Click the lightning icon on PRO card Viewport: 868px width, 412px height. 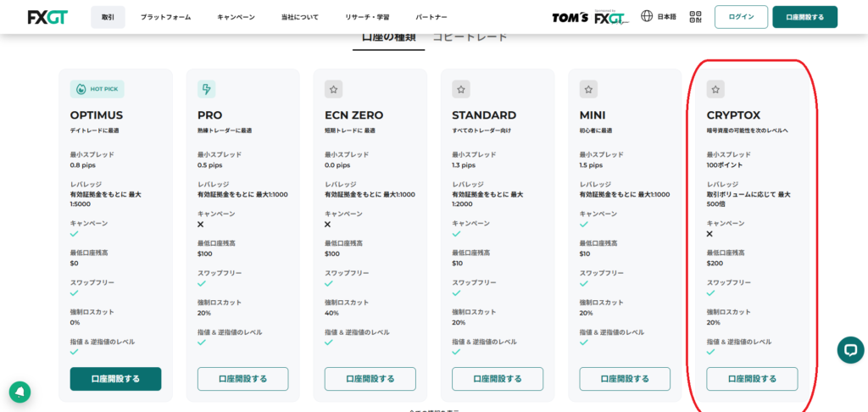[x=207, y=89]
